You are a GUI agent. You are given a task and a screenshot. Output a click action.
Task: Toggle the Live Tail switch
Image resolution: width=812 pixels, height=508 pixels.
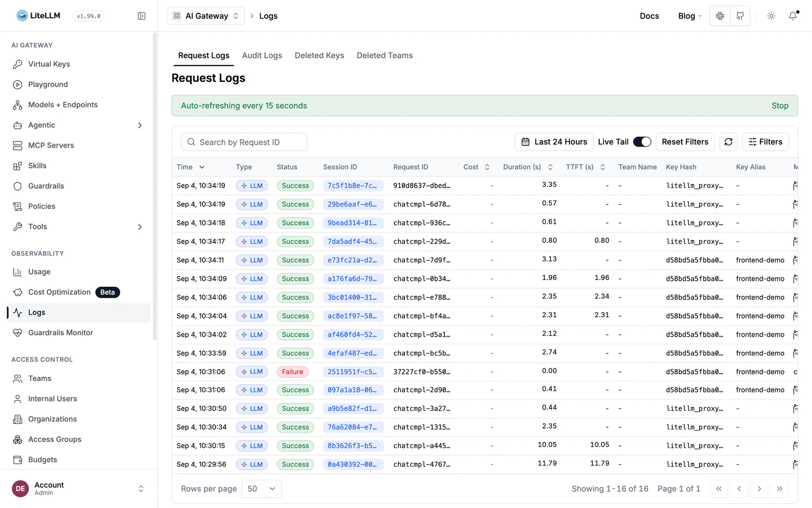tap(642, 142)
